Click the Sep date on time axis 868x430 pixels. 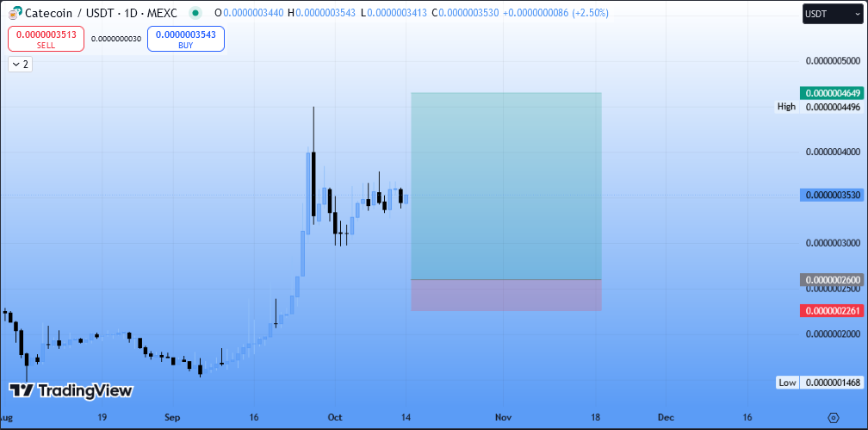(173, 417)
